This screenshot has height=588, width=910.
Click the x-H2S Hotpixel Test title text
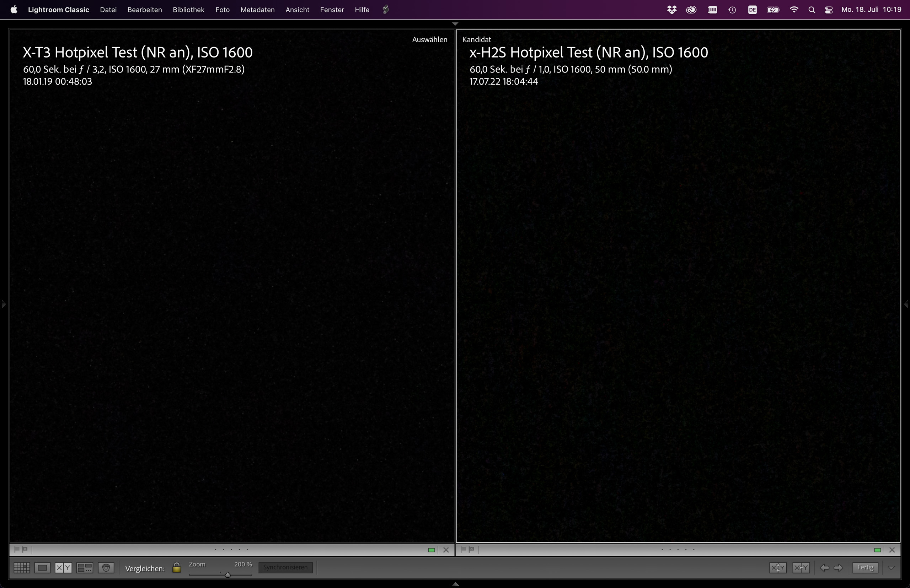click(x=589, y=52)
